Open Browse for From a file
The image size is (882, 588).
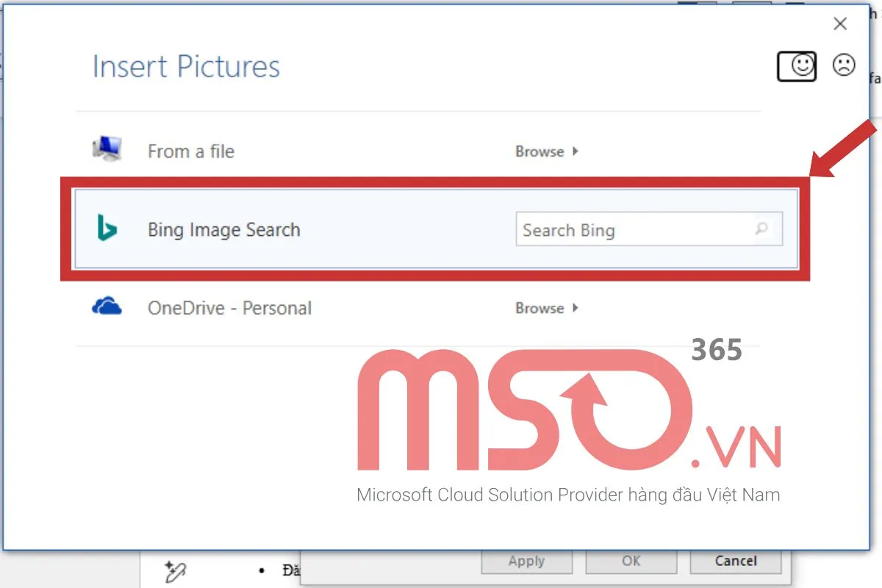point(539,151)
